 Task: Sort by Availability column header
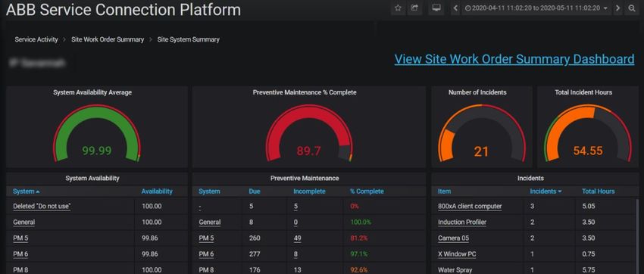click(157, 191)
